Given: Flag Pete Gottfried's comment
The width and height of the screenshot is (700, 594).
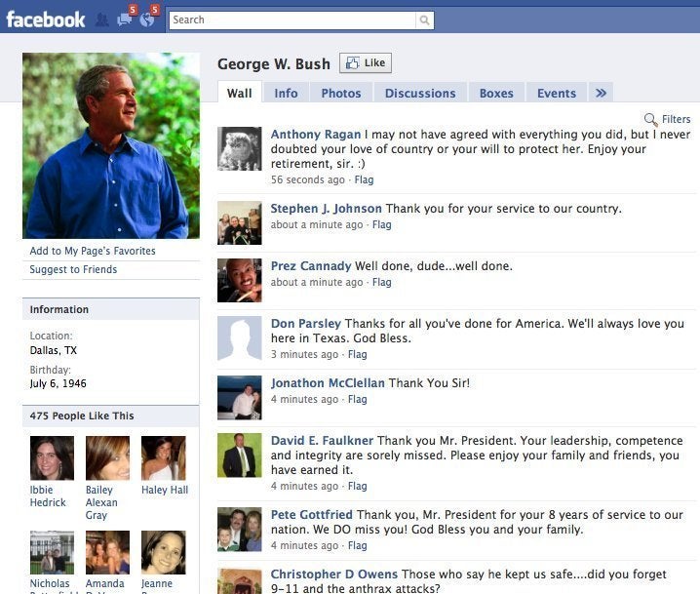Looking at the screenshot, I should (357, 546).
